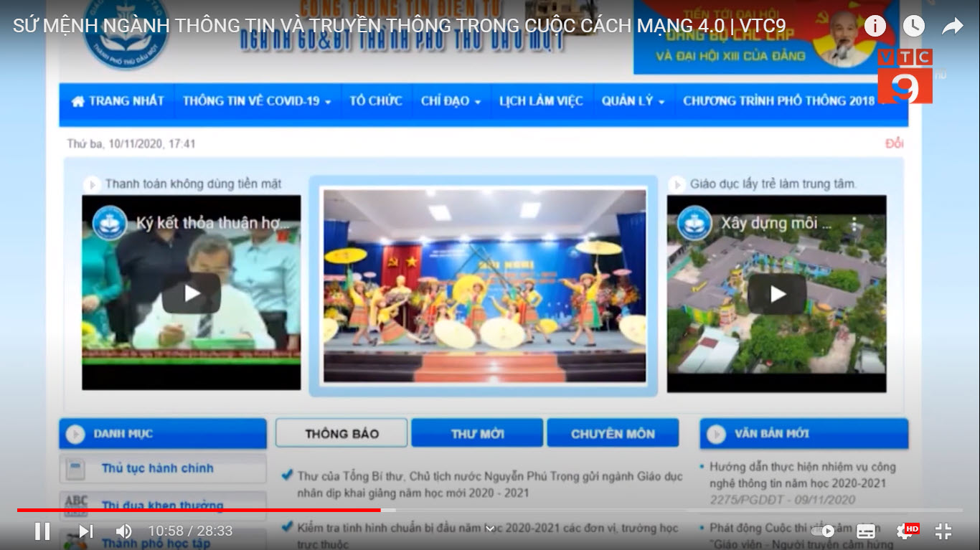Exit full screen mode
Image resolution: width=980 pixels, height=550 pixels.
click(943, 531)
